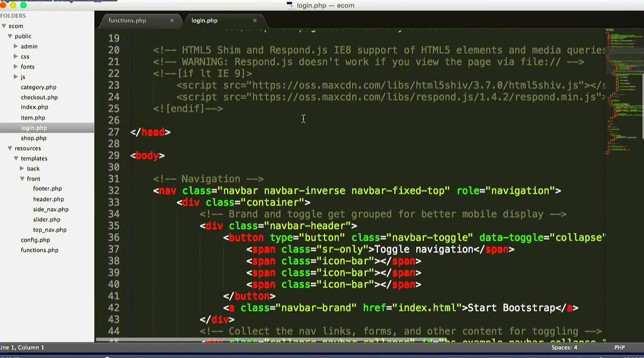The image size is (644, 358).
Task: Open config.php in resources
Action: coord(35,240)
